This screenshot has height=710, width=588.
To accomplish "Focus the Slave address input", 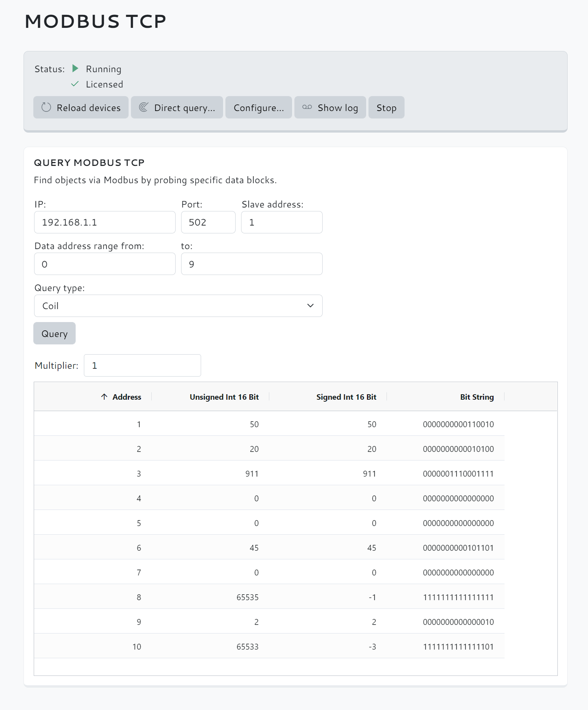I will pyautogui.click(x=282, y=222).
